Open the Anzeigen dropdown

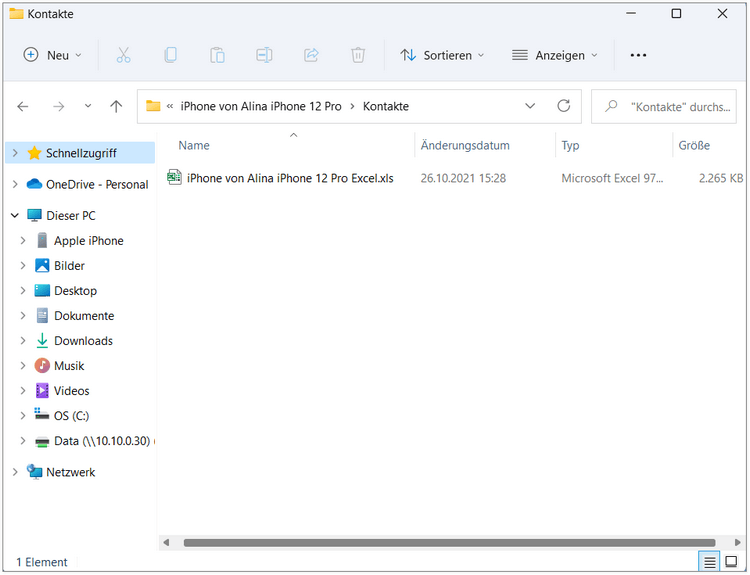click(555, 55)
